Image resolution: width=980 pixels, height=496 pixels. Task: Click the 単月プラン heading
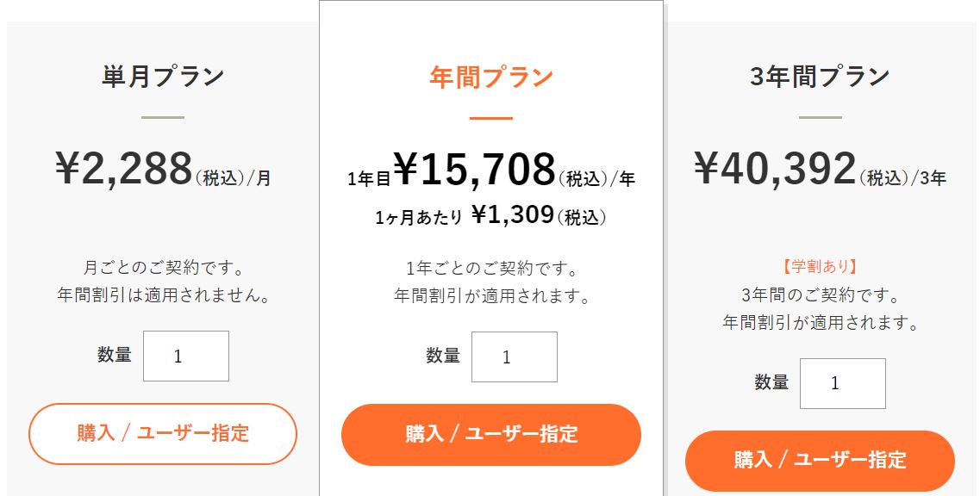point(163,76)
